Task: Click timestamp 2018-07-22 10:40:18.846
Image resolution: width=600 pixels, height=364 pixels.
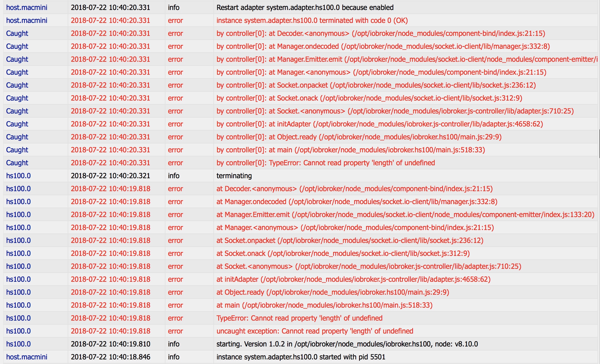Action: point(110,357)
